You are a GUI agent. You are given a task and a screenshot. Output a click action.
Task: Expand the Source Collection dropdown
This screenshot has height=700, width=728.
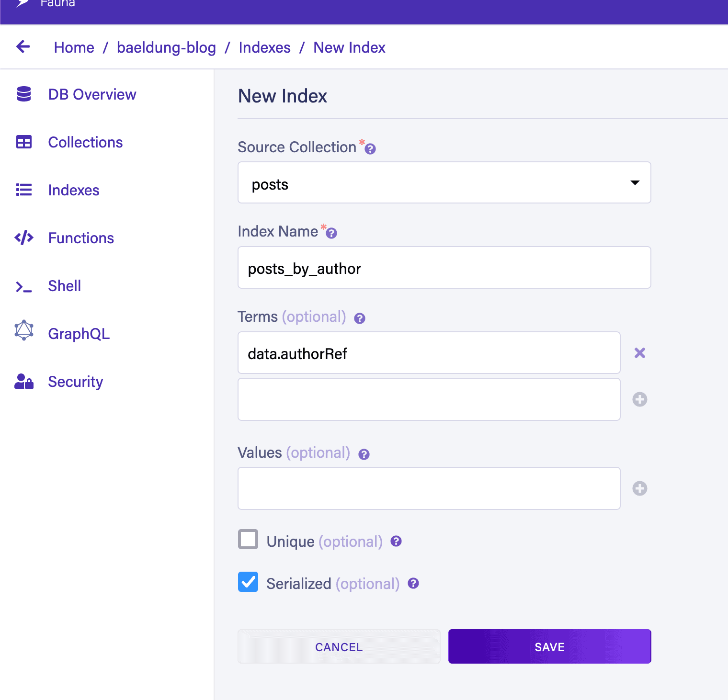tap(444, 183)
